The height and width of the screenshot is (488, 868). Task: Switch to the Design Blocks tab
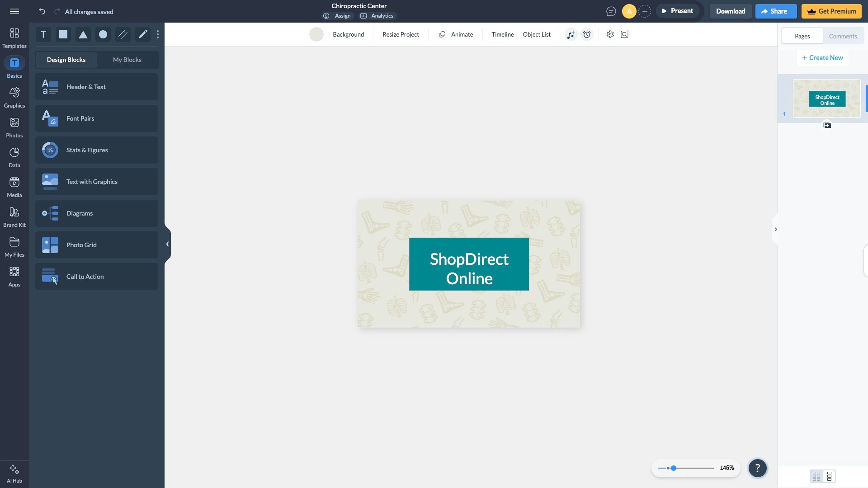[66, 60]
